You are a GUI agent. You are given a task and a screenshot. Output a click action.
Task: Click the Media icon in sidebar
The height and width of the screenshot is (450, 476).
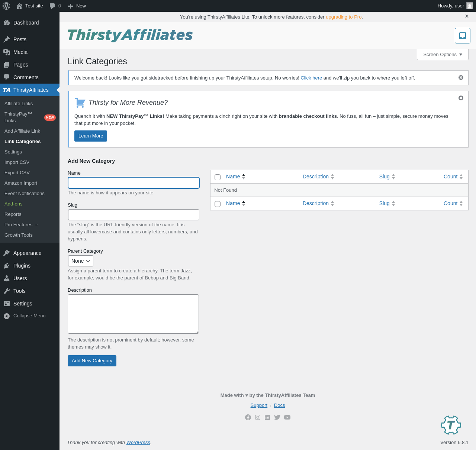tap(7, 52)
